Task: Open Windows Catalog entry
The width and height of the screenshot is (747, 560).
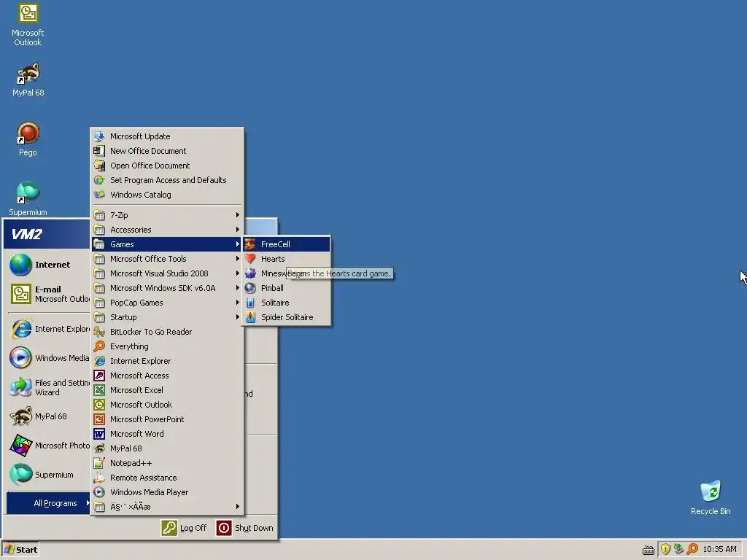Action: click(167, 195)
